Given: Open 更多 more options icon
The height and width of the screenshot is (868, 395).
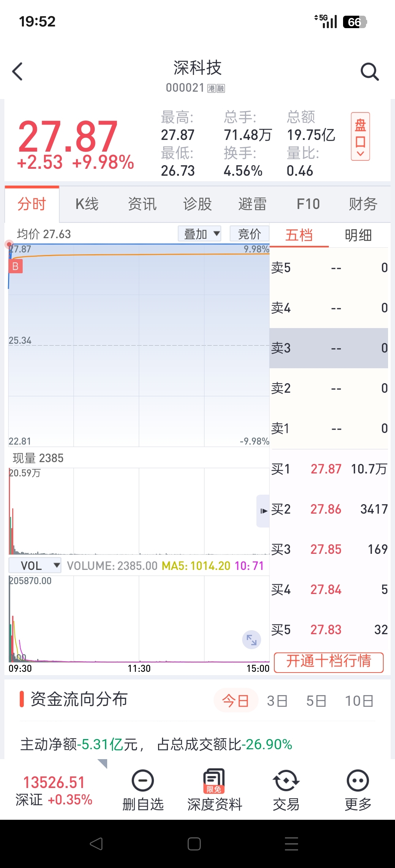Looking at the screenshot, I should tap(357, 781).
